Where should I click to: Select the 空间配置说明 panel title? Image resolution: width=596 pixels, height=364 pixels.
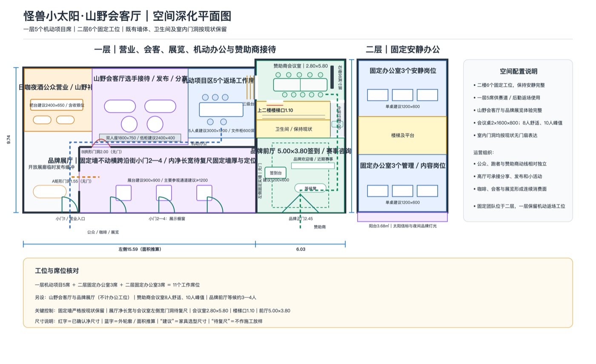coord(518,72)
